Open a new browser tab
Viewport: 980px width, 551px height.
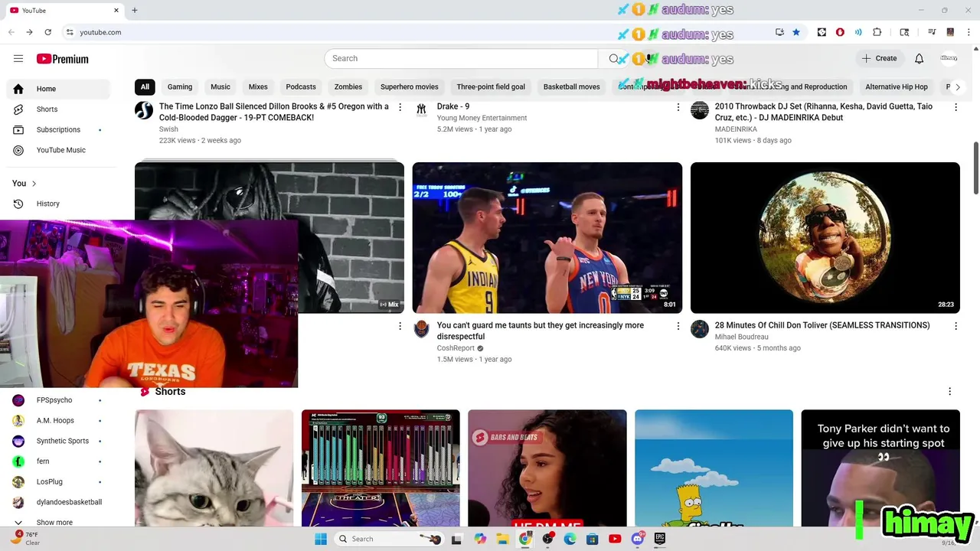[135, 10]
